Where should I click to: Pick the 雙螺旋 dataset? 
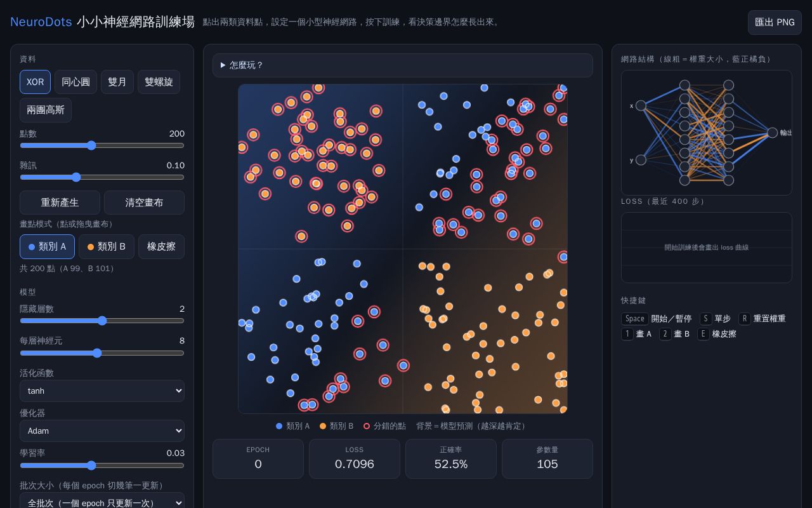click(159, 82)
